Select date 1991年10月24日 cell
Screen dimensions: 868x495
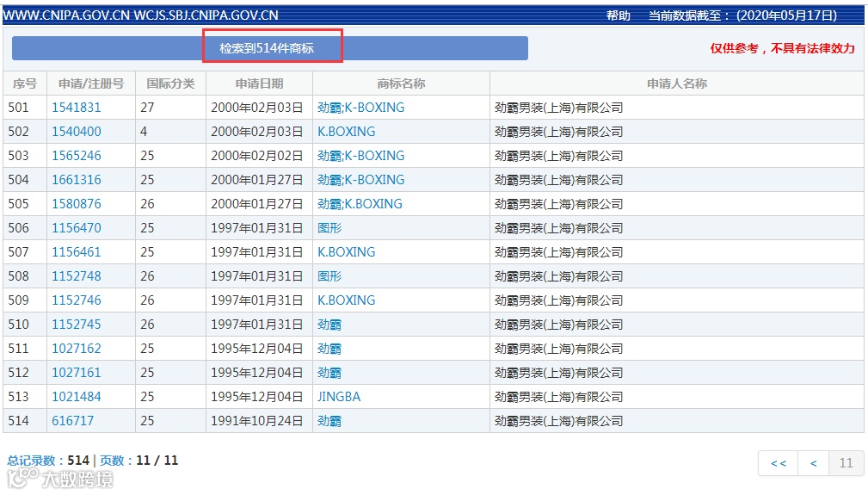click(x=257, y=421)
